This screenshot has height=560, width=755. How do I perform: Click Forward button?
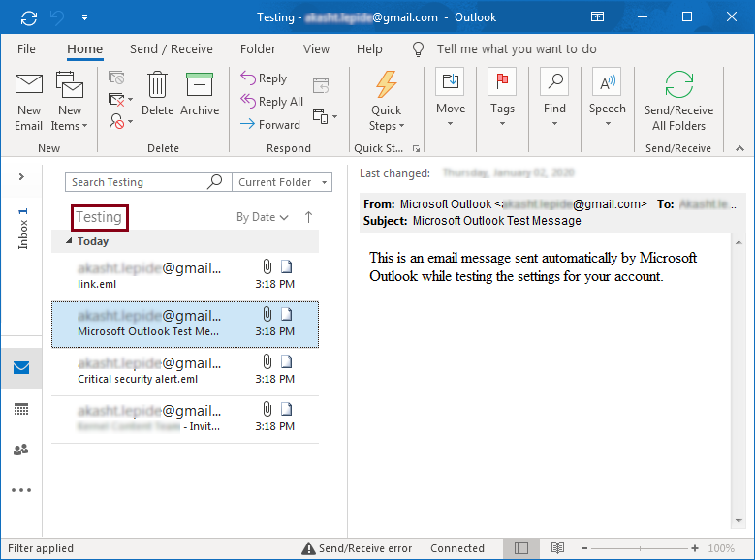click(x=270, y=124)
